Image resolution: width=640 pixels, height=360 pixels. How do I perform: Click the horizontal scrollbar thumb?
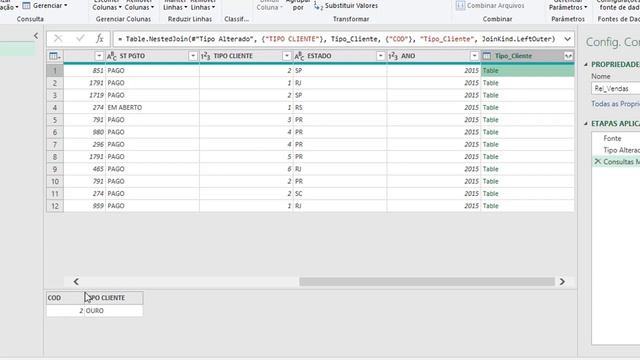(x=427, y=282)
